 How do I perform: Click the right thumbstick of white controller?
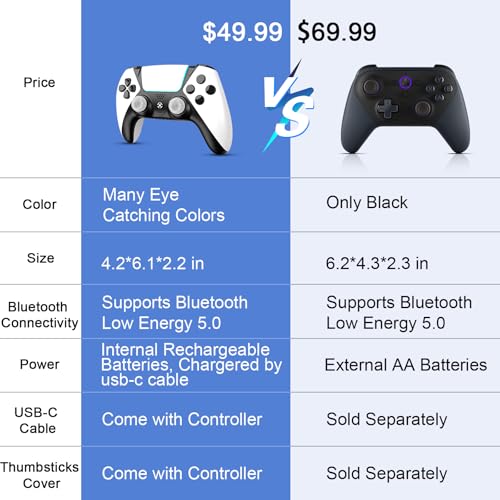(177, 105)
